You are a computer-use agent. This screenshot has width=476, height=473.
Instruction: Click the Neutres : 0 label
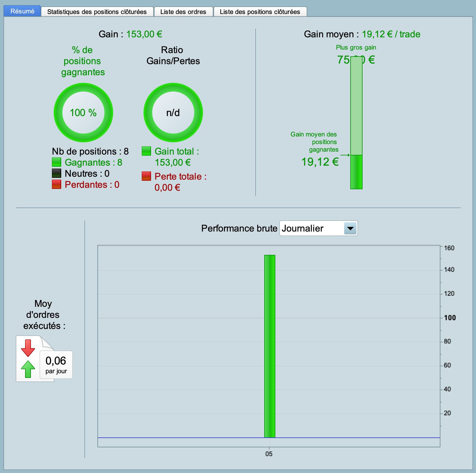point(87,174)
